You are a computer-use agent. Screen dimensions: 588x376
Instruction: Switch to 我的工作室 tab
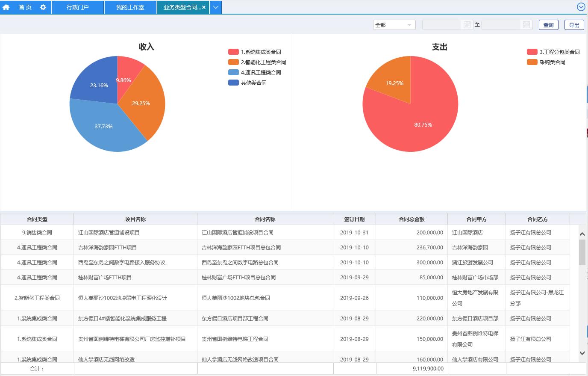(130, 7)
